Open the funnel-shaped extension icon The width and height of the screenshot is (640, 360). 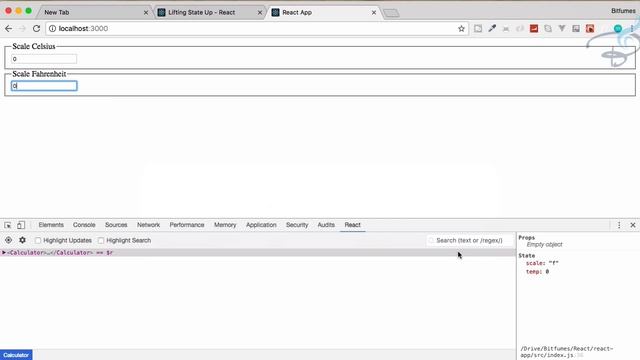pos(562,29)
